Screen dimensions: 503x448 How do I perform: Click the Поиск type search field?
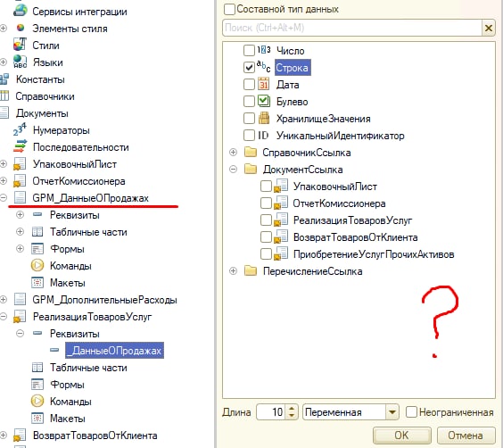(352, 28)
